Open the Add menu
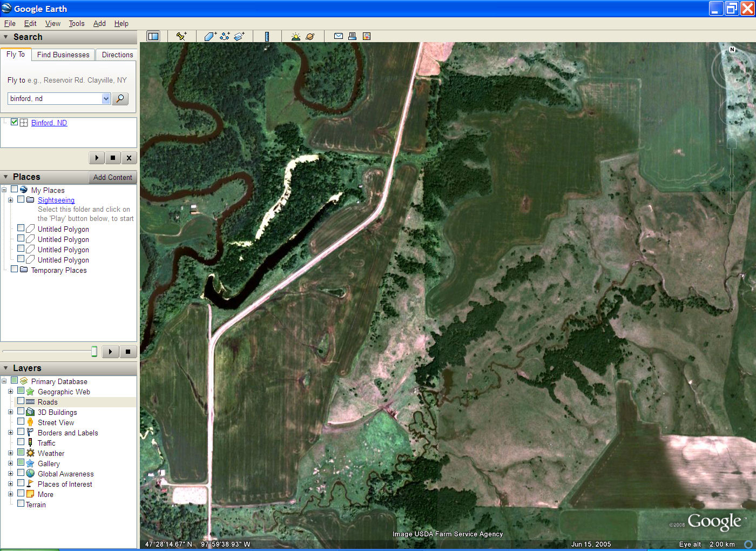 coord(99,23)
